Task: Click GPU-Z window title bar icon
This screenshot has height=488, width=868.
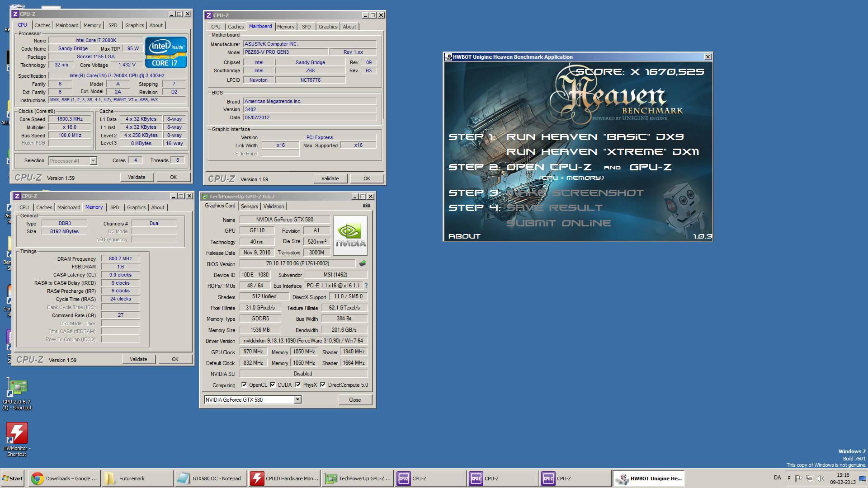Action: [x=205, y=197]
